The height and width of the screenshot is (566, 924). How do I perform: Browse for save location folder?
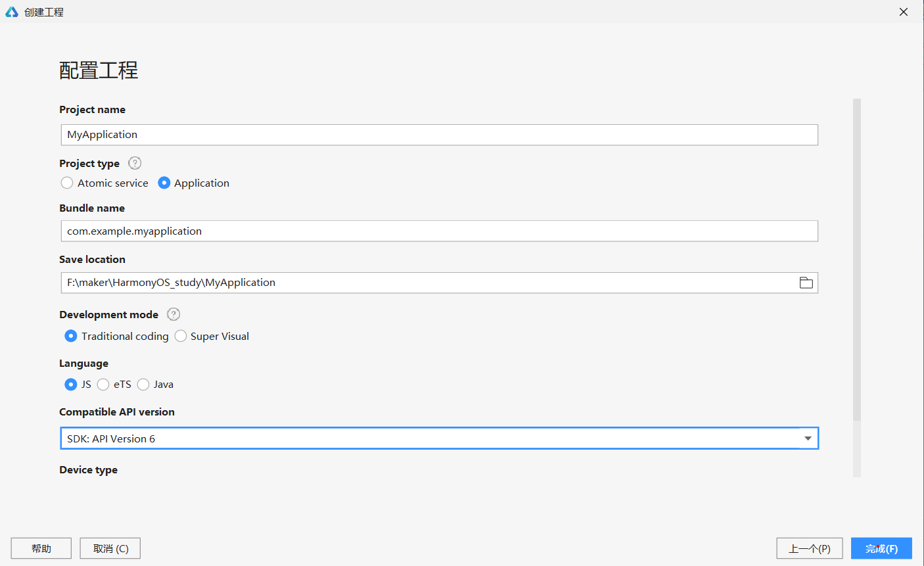click(806, 283)
